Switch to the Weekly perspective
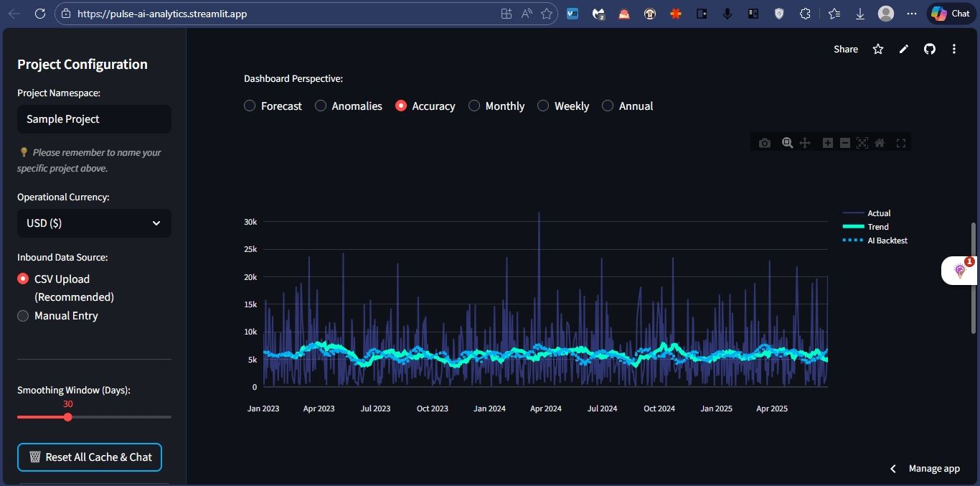 tap(563, 106)
